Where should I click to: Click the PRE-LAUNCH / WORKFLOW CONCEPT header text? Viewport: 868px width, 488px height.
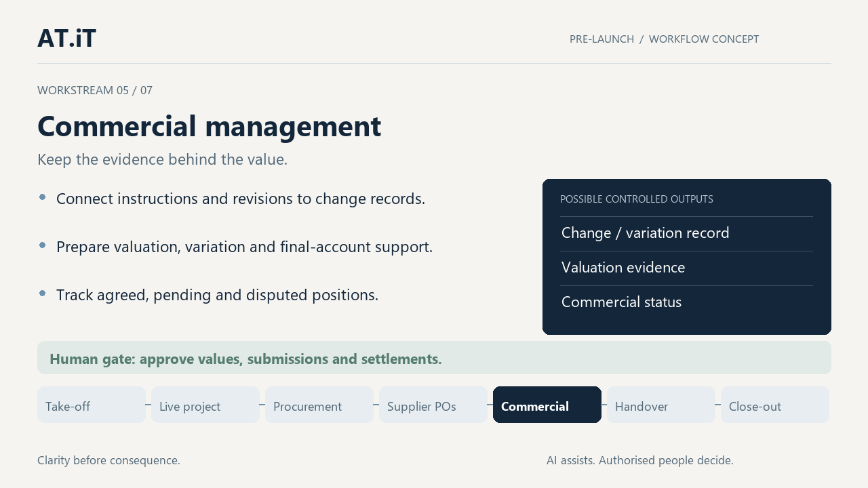[x=664, y=39]
